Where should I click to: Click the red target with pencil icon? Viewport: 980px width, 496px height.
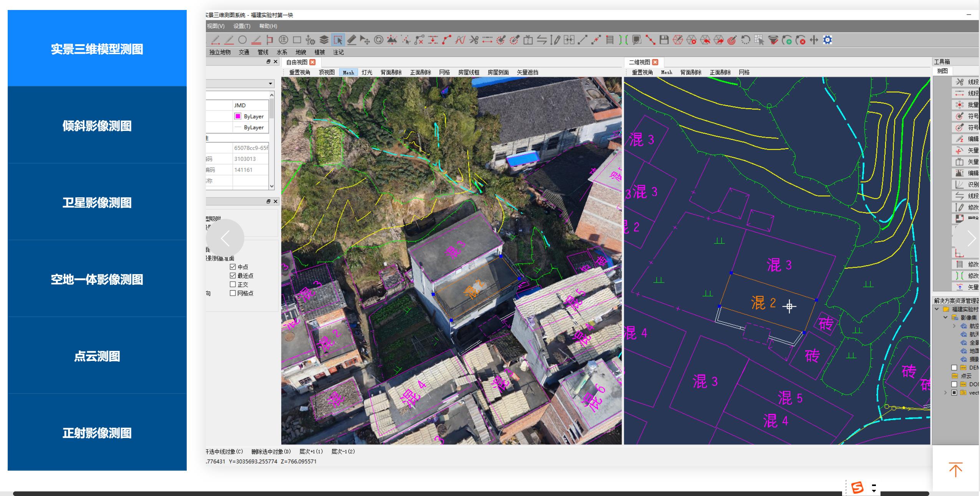pyautogui.click(x=732, y=40)
